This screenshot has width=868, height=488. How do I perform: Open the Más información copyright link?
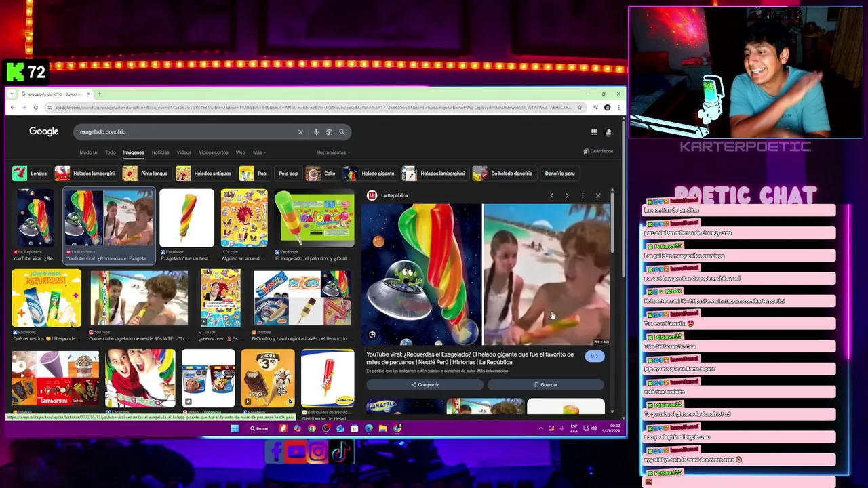click(492, 371)
